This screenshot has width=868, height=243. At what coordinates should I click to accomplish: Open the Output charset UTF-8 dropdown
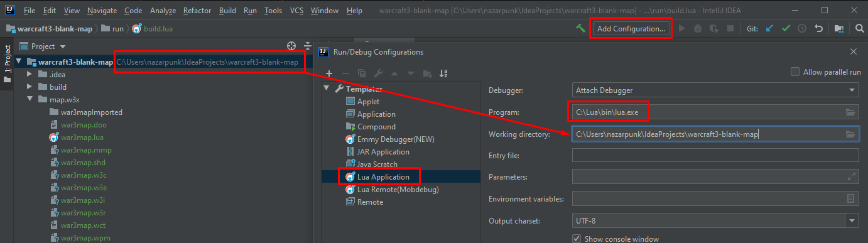tap(715, 220)
